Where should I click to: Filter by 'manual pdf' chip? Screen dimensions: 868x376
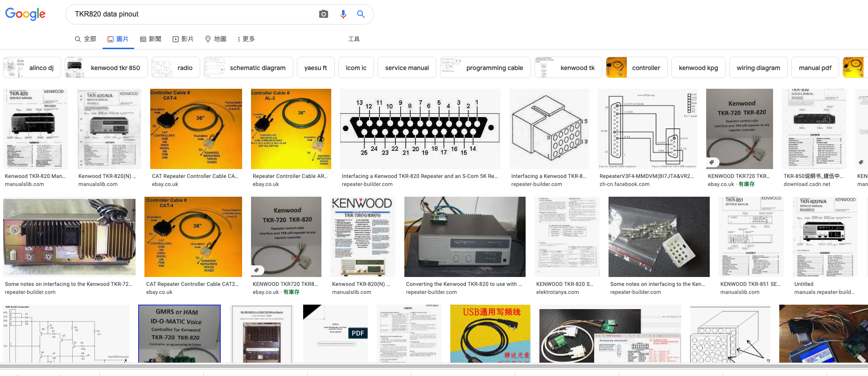click(815, 67)
